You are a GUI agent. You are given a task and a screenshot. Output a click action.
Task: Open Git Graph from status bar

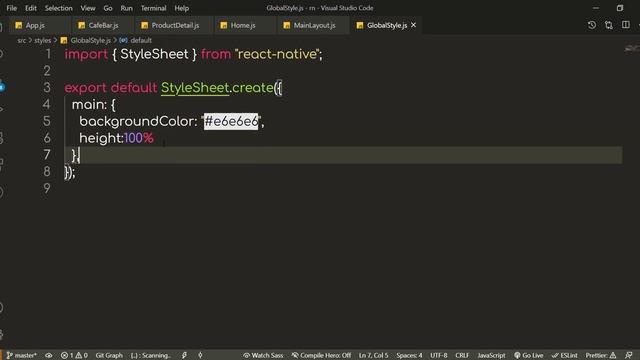[x=109, y=355]
